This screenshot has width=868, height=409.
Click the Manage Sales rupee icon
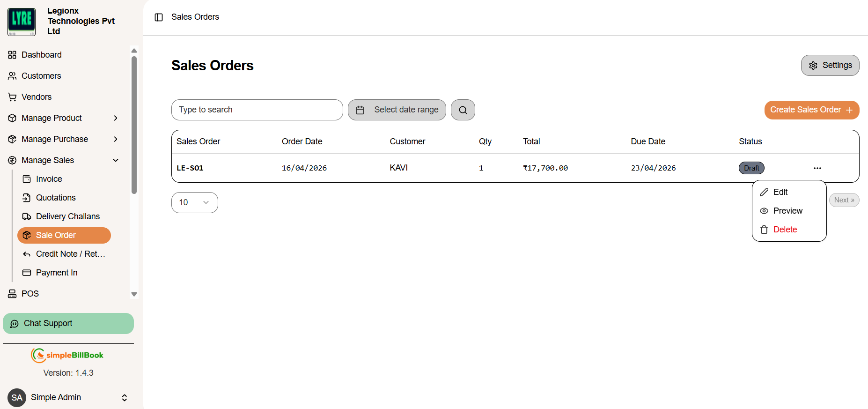tap(12, 160)
